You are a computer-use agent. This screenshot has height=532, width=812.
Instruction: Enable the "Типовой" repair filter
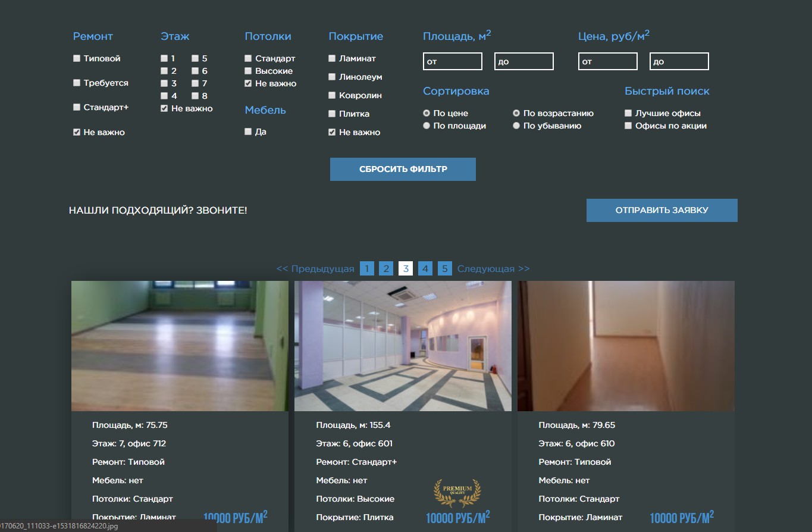76,58
